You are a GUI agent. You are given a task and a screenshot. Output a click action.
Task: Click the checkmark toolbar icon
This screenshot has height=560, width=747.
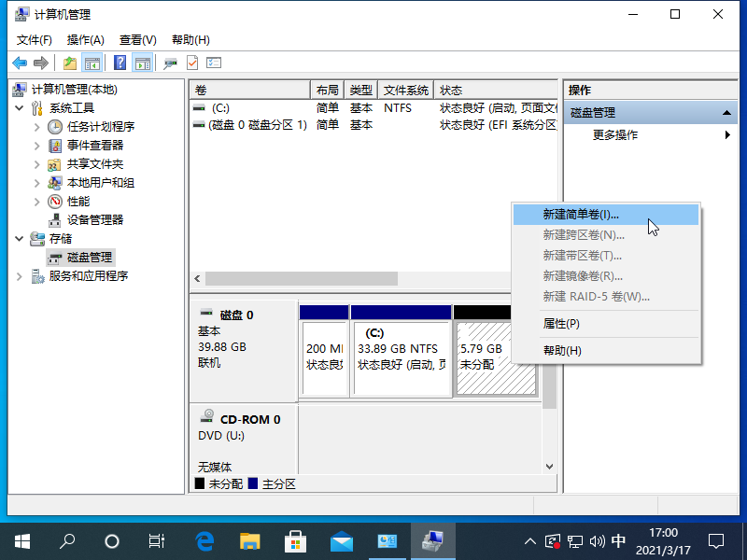[x=191, y=63]
